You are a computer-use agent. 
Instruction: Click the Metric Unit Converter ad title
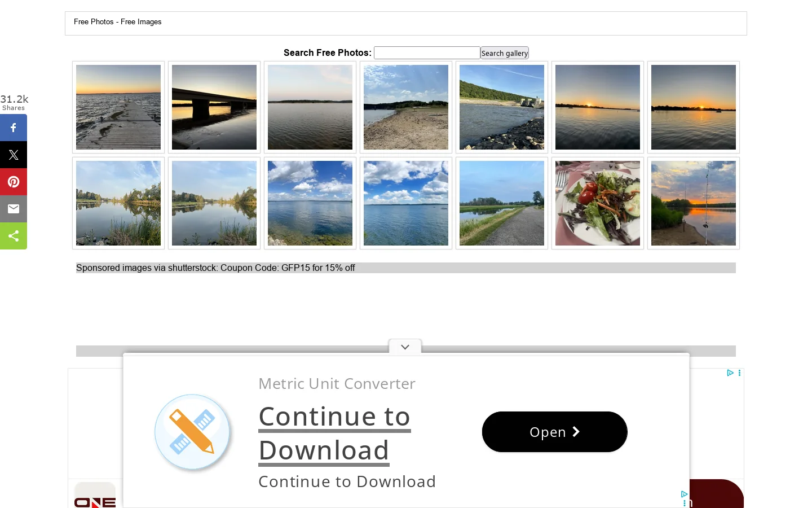pyautogui.click(x=337, y=384)
